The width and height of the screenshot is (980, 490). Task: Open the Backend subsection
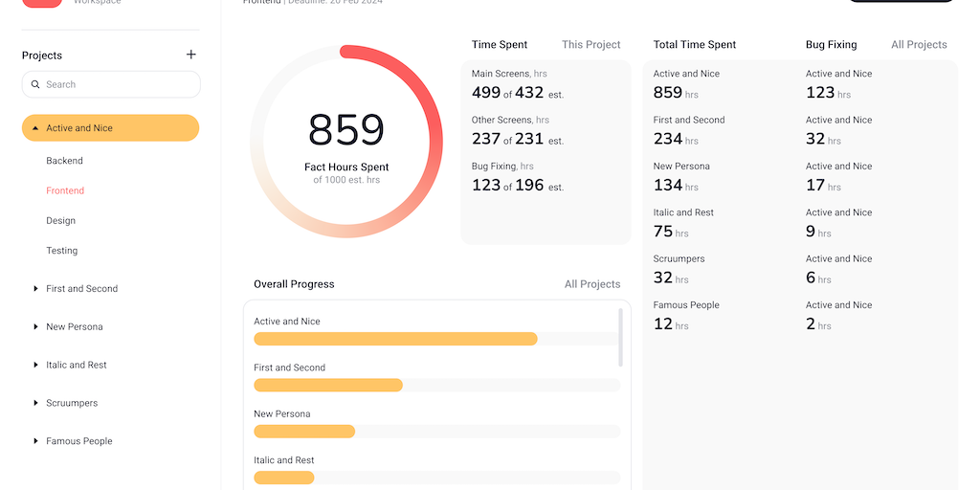coord(64,161)
